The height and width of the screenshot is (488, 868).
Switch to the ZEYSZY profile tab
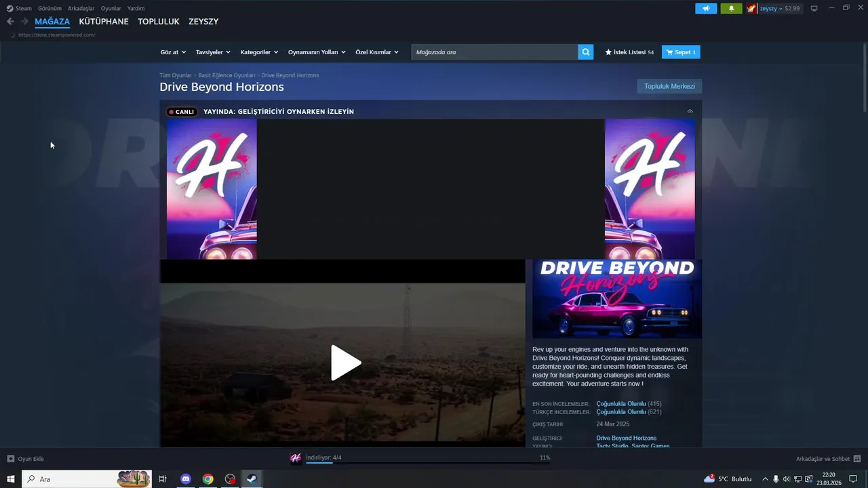203,22
